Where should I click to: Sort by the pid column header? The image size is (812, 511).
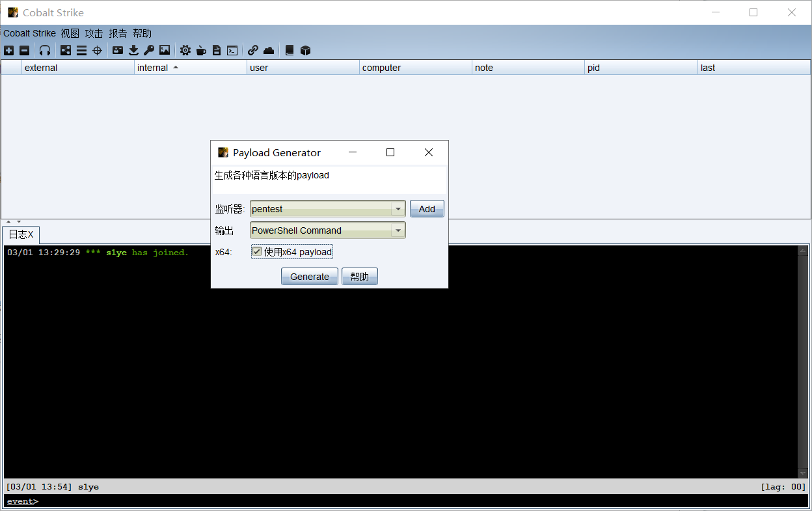(641, 68)
